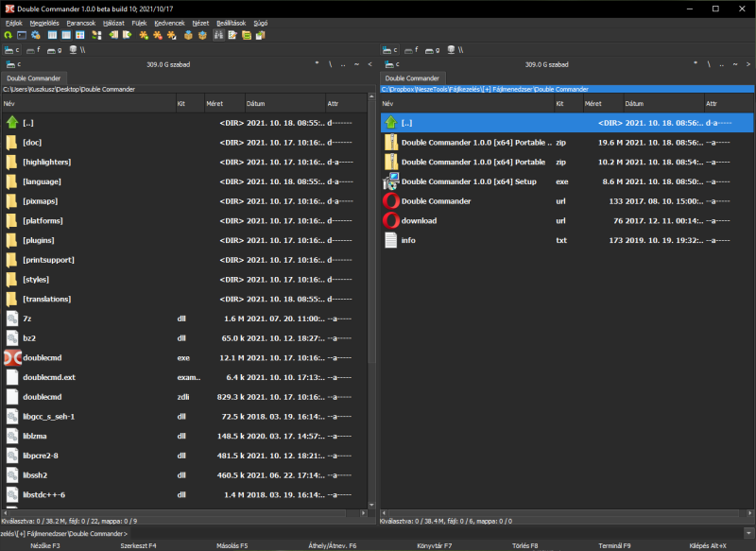
Task: Open the Hálózat menu
Action: click(113, 23)
